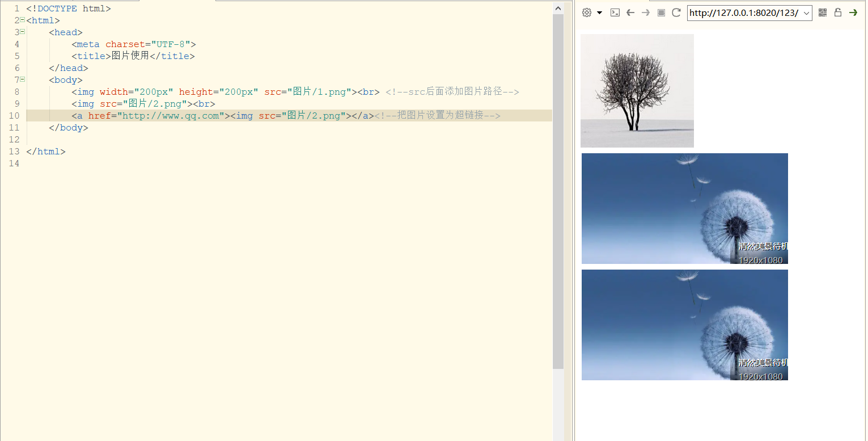Navigate forward in the browser preview
Screen dimensions: 868x441
[645, 12]
